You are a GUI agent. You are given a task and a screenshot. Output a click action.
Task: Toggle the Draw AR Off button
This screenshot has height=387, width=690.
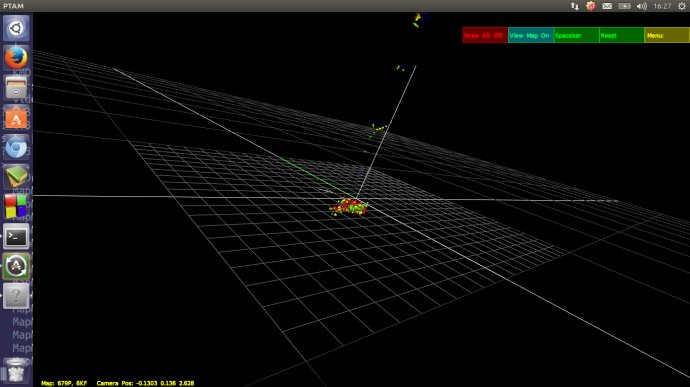pyautogui.click(x=485, y=35)
